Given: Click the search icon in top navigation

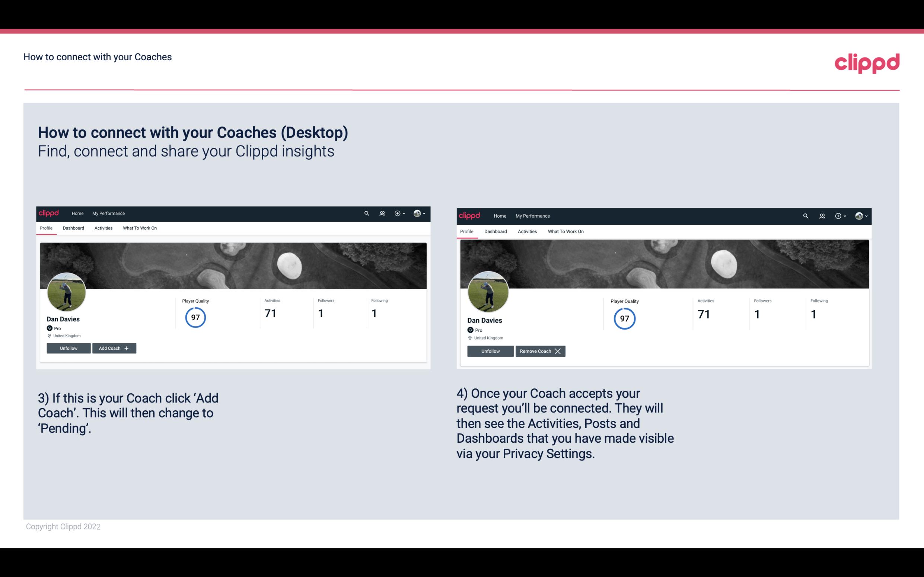Looking at the screenshot, I should pyautogui.click(x=367, y=214).
